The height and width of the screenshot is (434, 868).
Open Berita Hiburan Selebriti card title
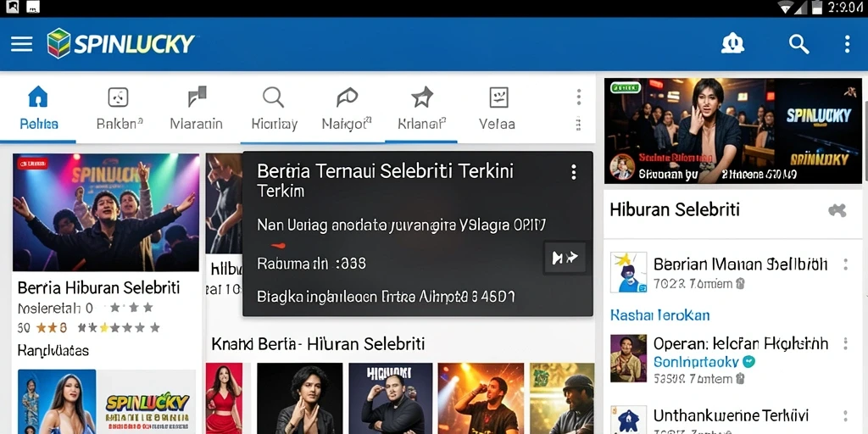point(98,288)
